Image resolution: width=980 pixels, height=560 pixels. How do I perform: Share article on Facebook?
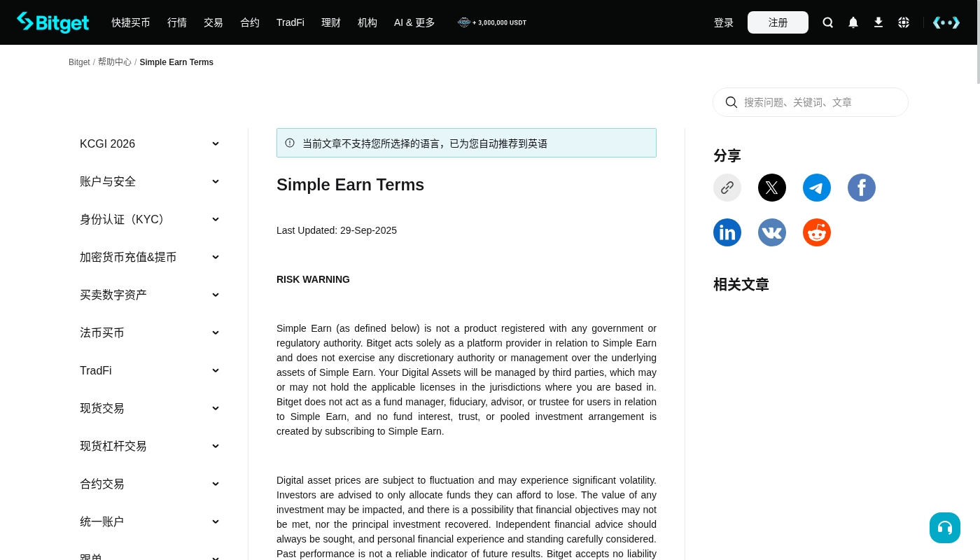[862, 188]
